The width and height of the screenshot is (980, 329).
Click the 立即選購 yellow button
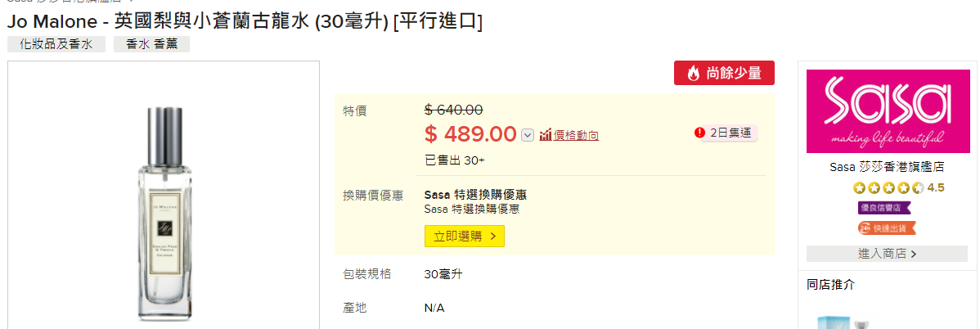tap(465, 236)
